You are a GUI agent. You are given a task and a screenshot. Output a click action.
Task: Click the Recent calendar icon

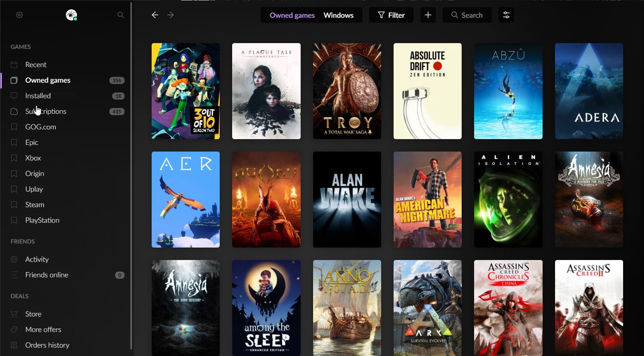[14, 65]
